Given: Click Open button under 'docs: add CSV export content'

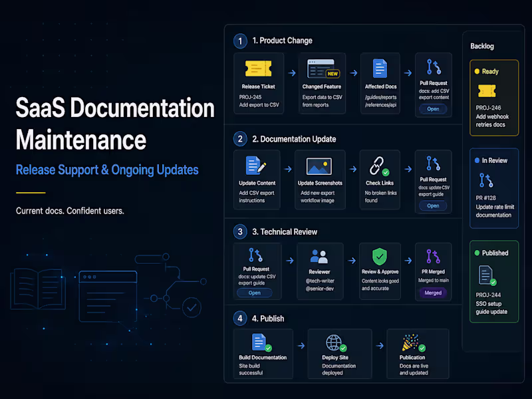Looking at the screenshot, I should (x=433, y=109).
